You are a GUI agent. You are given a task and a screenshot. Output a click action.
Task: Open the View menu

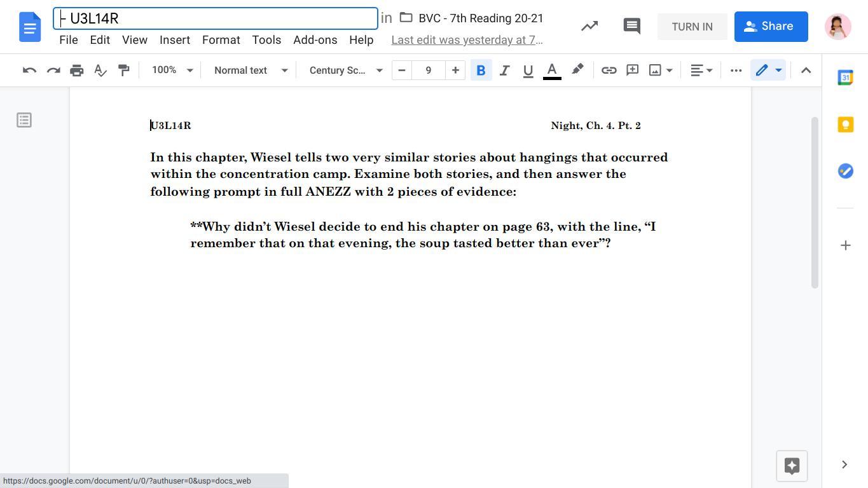(135, 40)
